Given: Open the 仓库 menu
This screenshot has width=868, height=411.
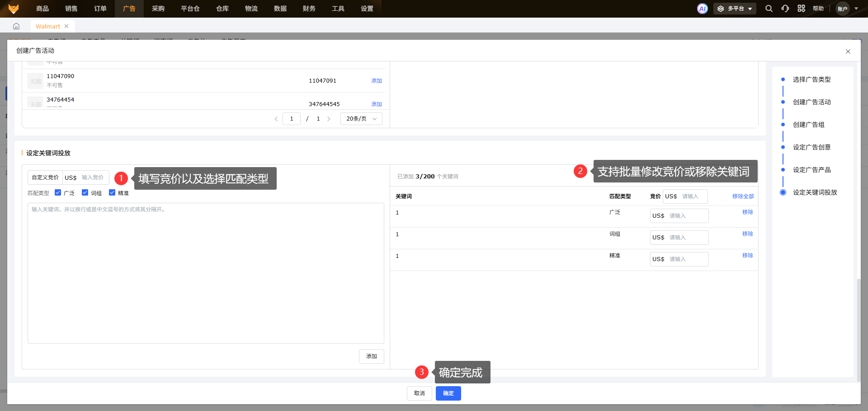Looking at the screenshot, I should [222, 9].
